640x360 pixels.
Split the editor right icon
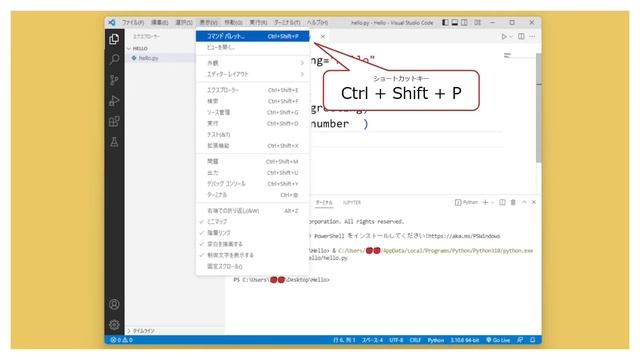[x=521, y=36]
